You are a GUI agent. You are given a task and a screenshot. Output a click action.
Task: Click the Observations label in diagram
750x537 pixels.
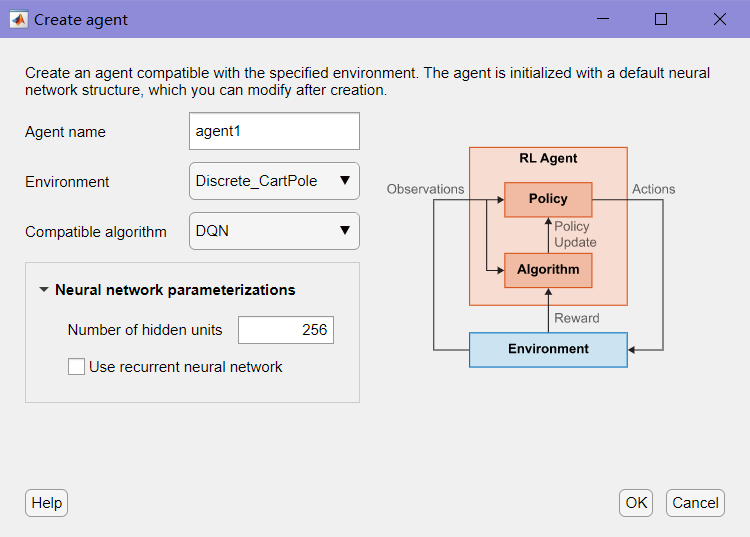(425, 189)
